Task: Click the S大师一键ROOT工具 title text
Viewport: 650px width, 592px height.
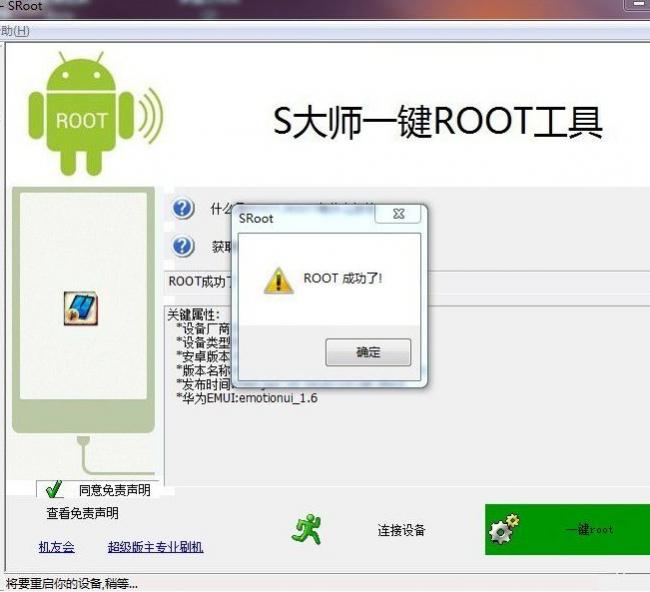Action: (x=437, y=121)
